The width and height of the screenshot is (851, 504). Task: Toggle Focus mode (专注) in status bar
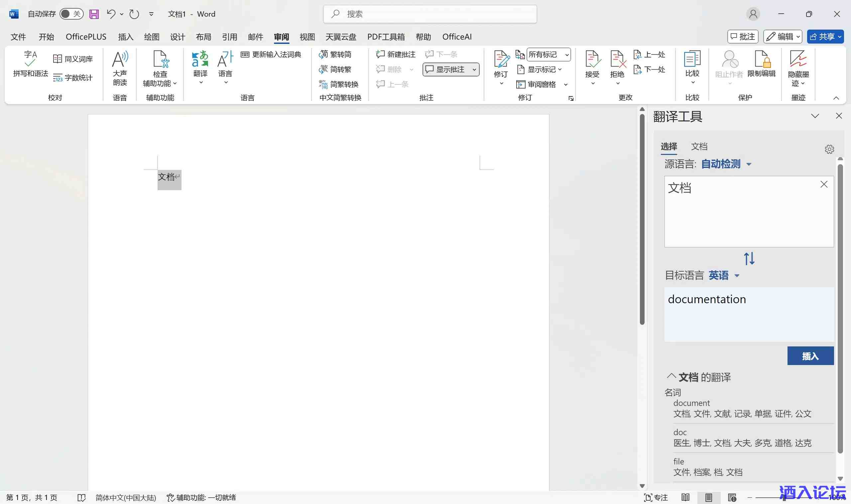[x=656, y=498]
